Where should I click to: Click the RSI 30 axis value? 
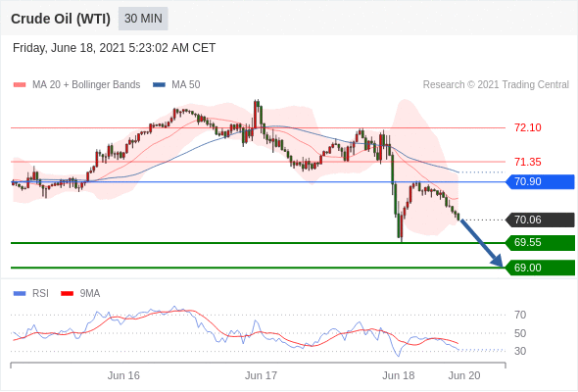(520, 351)
